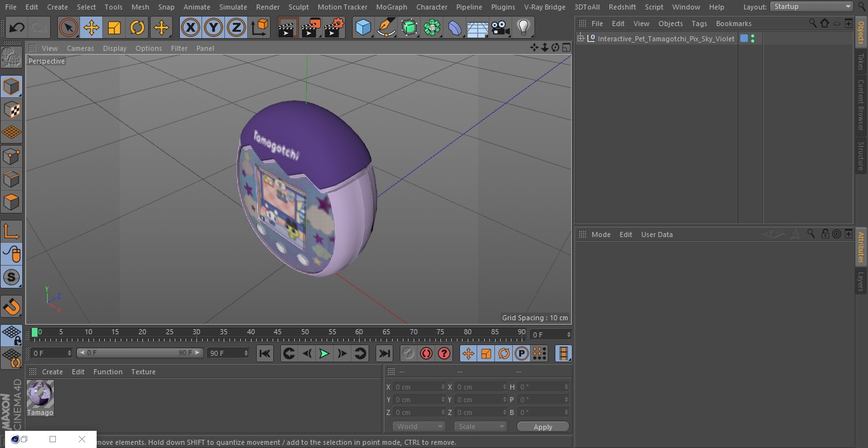Click the Apply button

(x=543, y=427)
